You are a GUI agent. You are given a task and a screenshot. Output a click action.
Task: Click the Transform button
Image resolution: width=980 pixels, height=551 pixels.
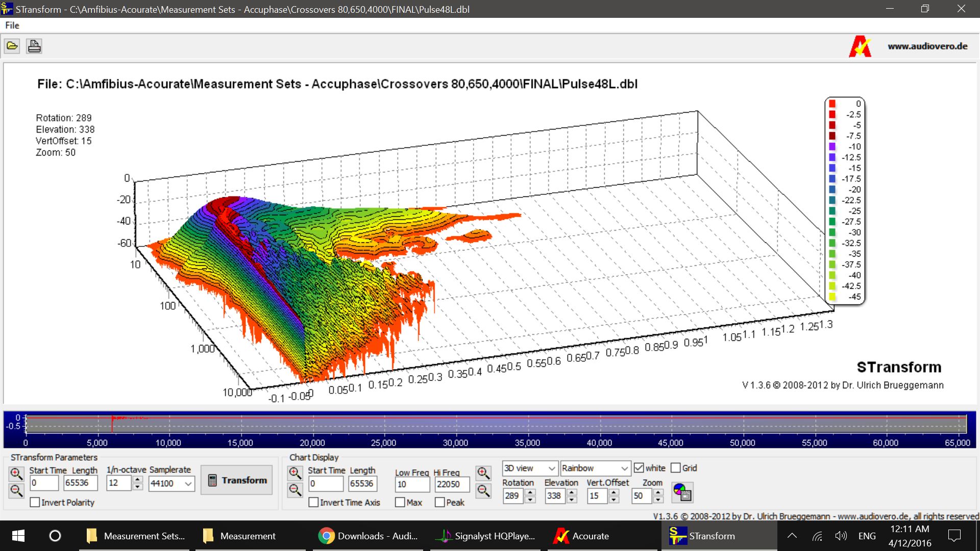click(236, 480)
